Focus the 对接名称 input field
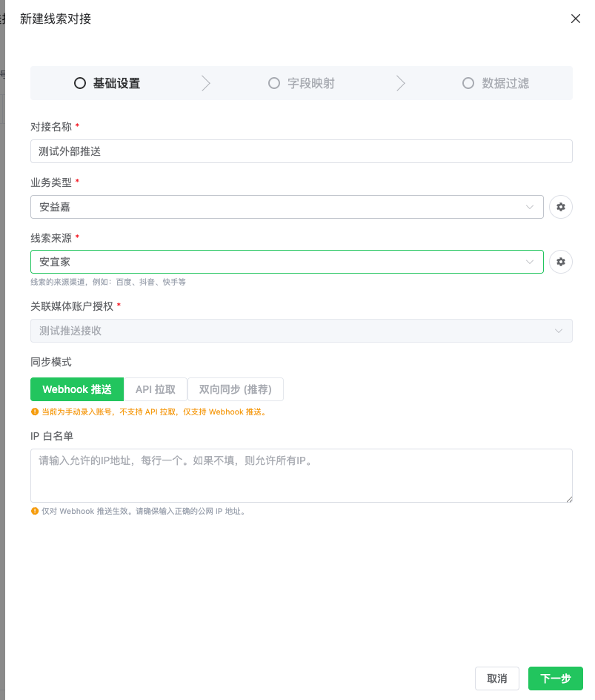595x700 pixels. pyautogui.click(x=302, y=151)
